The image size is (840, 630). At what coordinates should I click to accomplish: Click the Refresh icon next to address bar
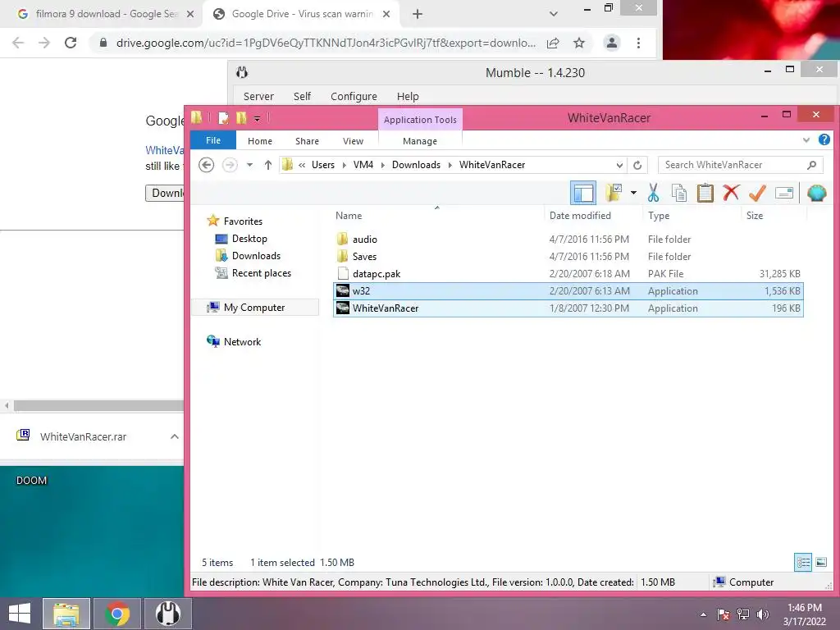637,165
